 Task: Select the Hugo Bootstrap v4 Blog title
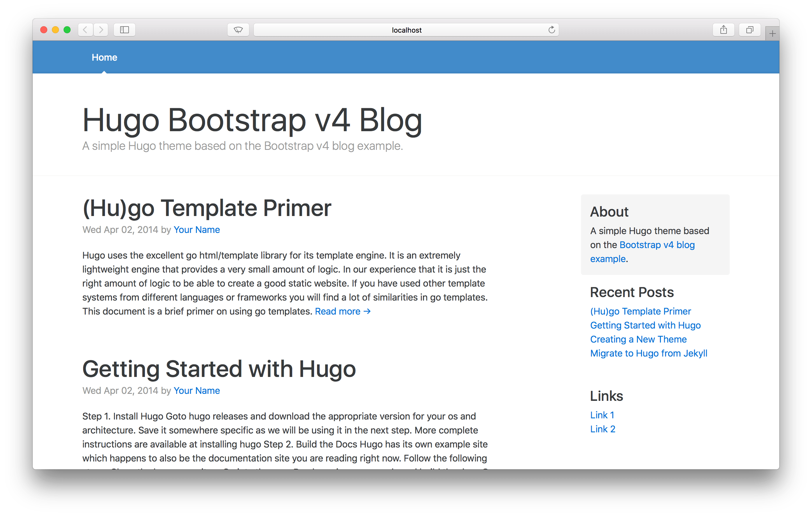point(255,121)
